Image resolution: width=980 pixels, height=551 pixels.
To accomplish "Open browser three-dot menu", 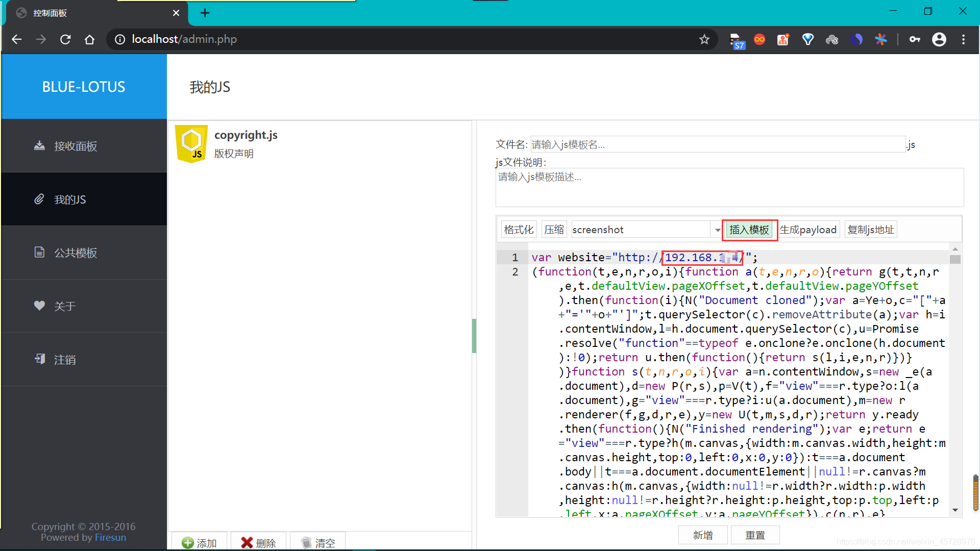I will coord(963,39).
